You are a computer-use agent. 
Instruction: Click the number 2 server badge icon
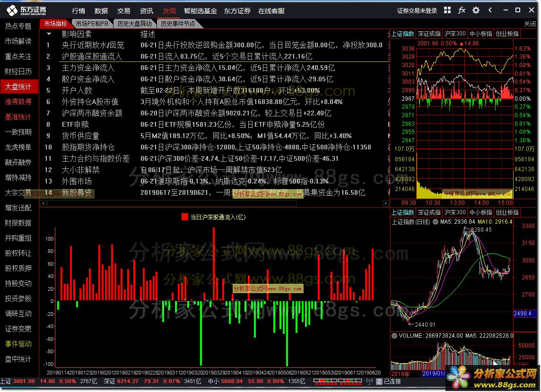pyautogui.click(x=379, y=382)
